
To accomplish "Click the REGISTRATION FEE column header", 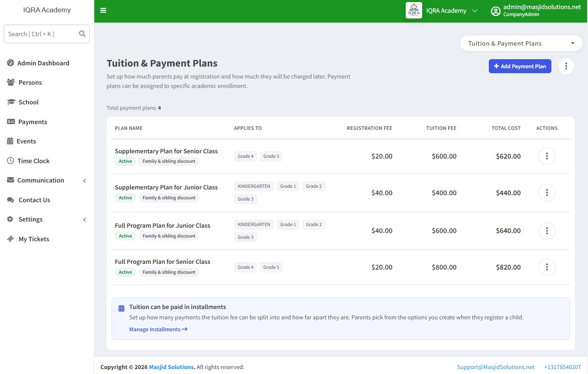I will point(370,128).
